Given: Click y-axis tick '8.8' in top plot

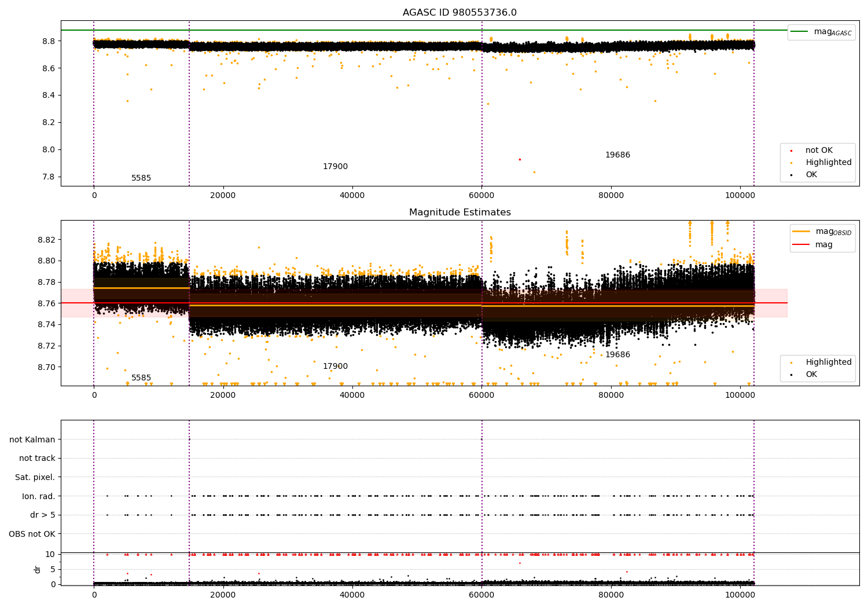Looking at the screenshot, I should (x=48, y=41).
